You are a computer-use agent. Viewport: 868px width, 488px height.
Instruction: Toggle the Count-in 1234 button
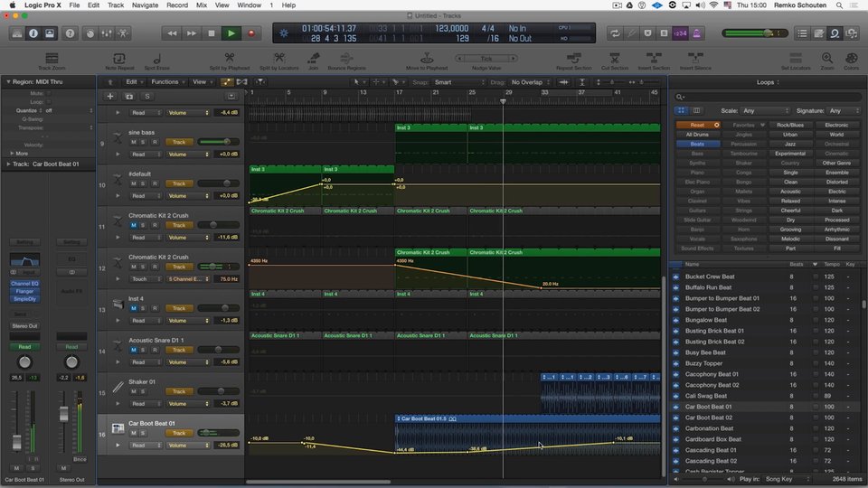[680, 33]
